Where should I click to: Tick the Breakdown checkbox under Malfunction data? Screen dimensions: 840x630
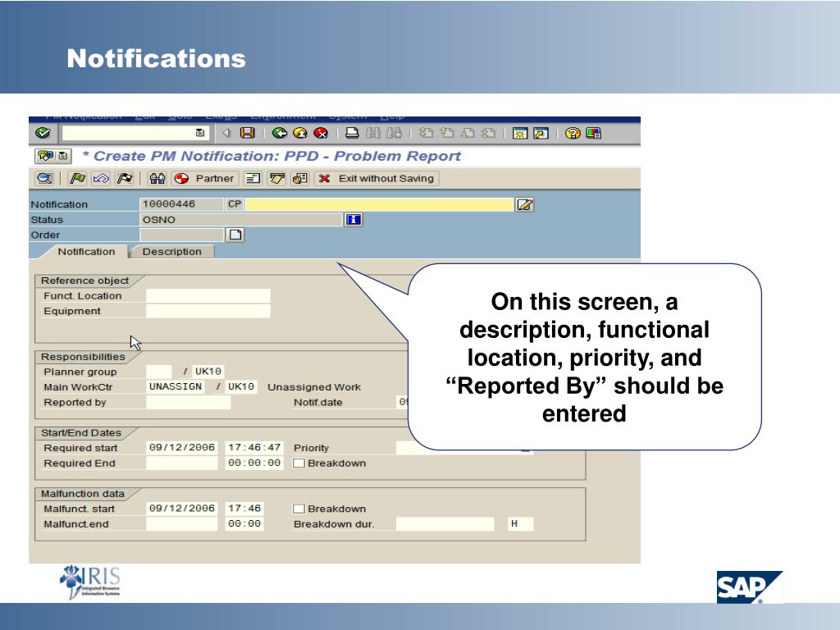point(299,509)
